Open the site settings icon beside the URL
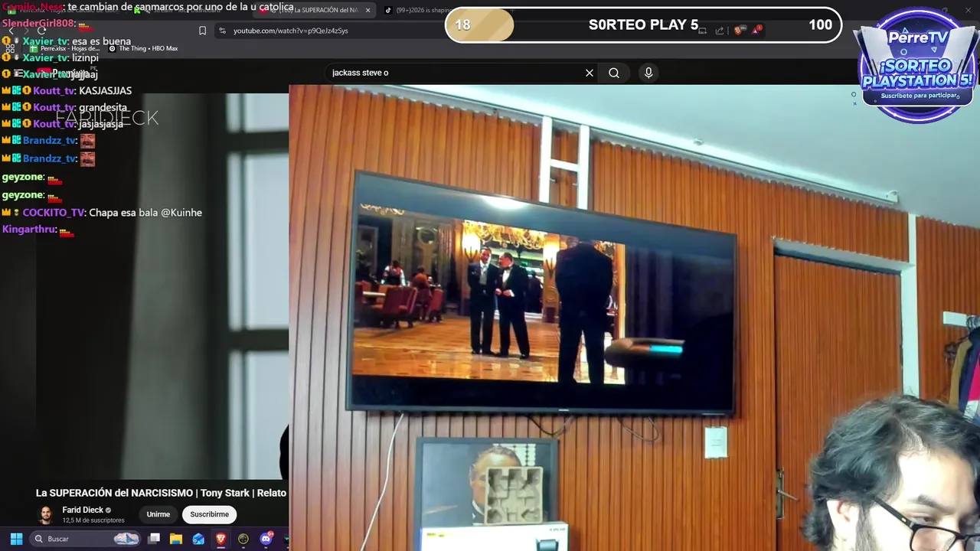 (x=222, y=31)
